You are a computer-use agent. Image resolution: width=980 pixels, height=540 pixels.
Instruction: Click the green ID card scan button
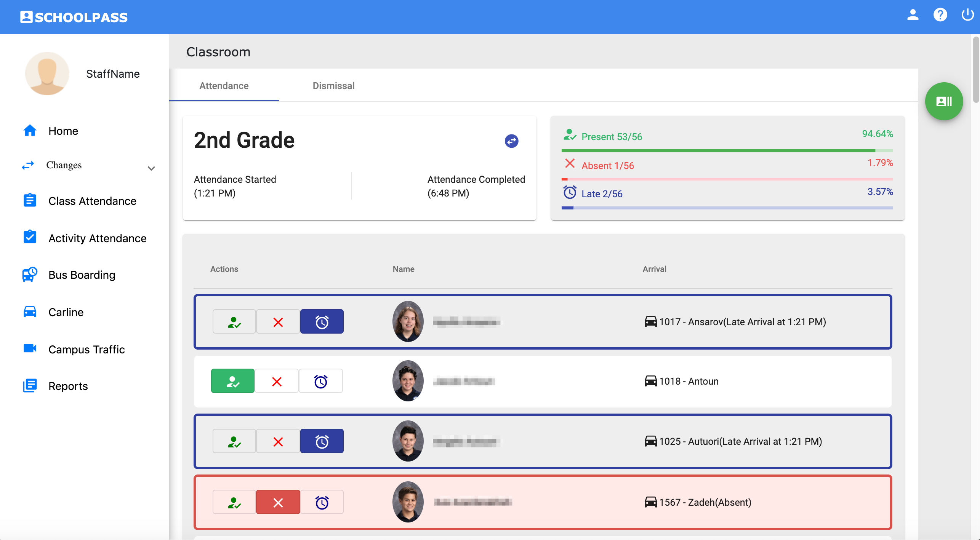click(x=944, y=101)
